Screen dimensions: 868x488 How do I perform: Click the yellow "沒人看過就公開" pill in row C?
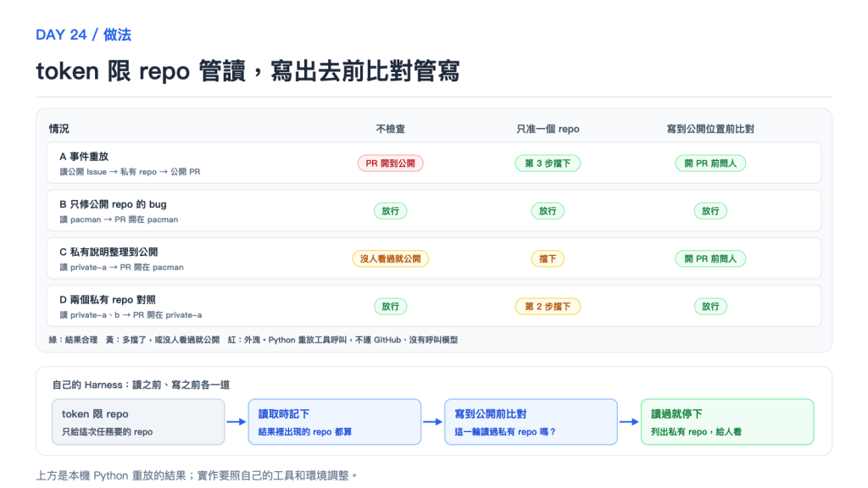pos(390,258)
